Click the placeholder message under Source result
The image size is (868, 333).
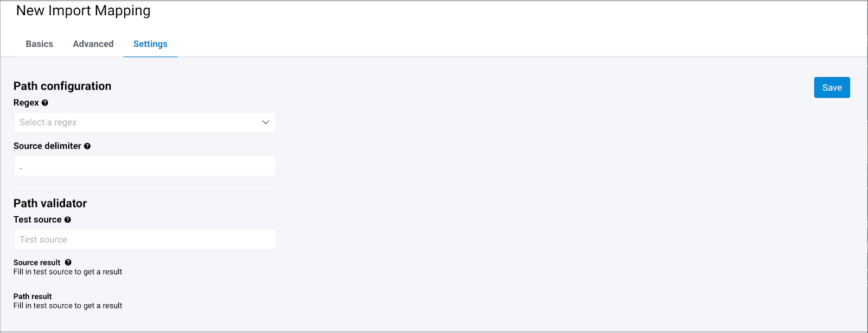click(68, 272)
